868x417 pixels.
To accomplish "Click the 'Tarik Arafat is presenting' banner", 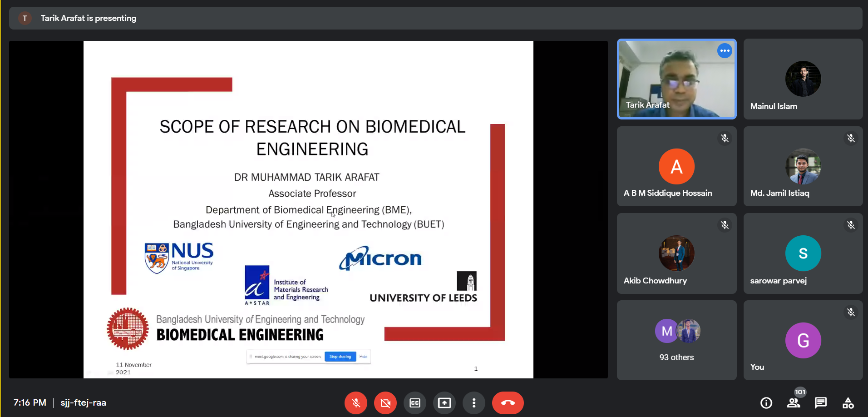I will (x=89, y=18).
